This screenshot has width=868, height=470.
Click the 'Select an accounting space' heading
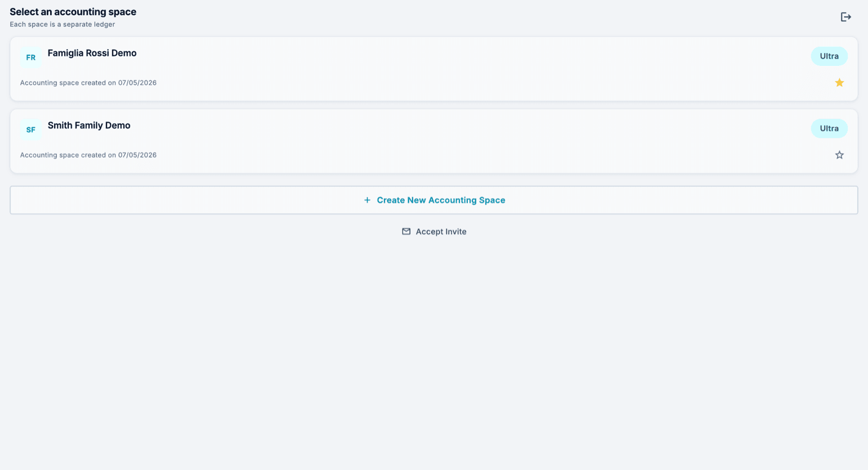(73, 12)
